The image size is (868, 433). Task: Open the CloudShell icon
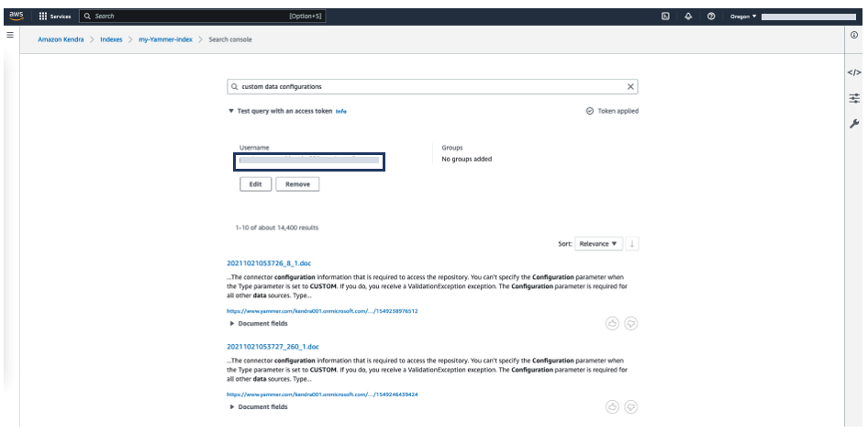click(x=665, y=17)
